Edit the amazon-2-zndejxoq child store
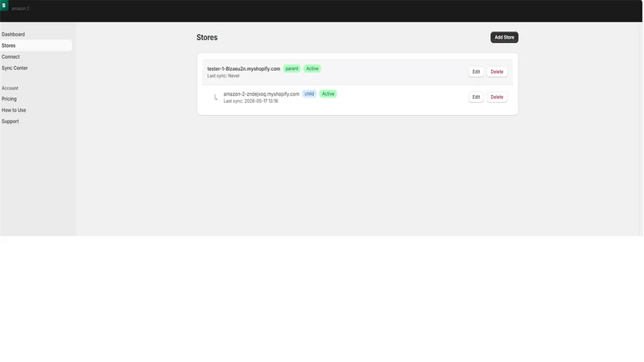Viewport: 644px width, 362px height. click(x=476, y=97)
